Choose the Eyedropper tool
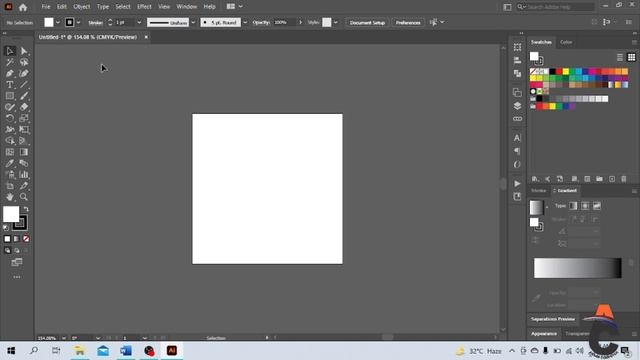This screenshot has height=360, width=640. click(10, 163)
